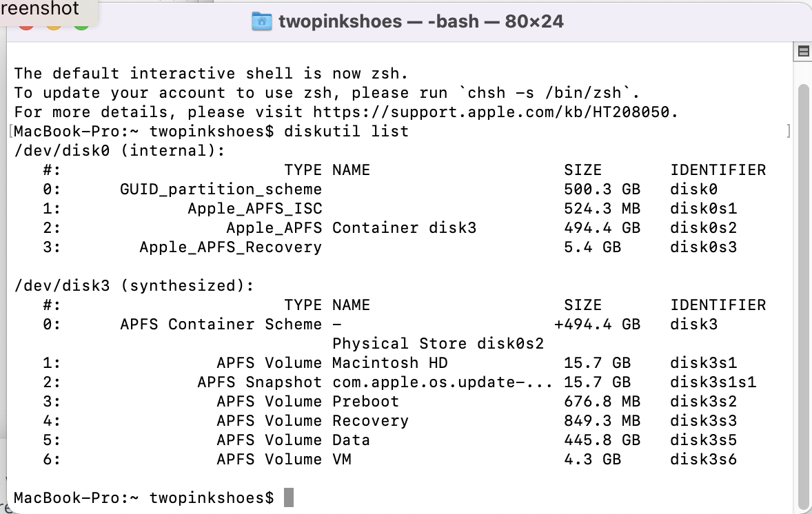Click the command prompt cursor block
The width and height of the screenshot is (812, 514).
tap(289, 497)
